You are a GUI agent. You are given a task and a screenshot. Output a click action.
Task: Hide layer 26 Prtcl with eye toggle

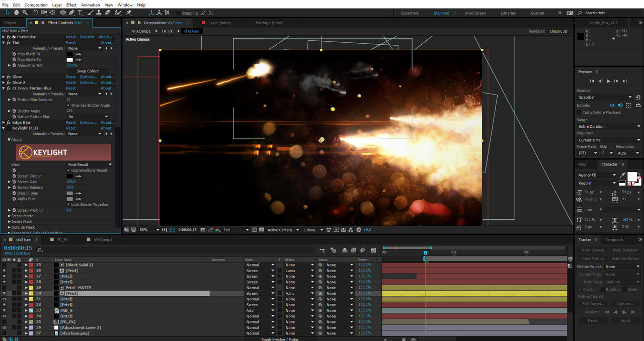(4, 271)
